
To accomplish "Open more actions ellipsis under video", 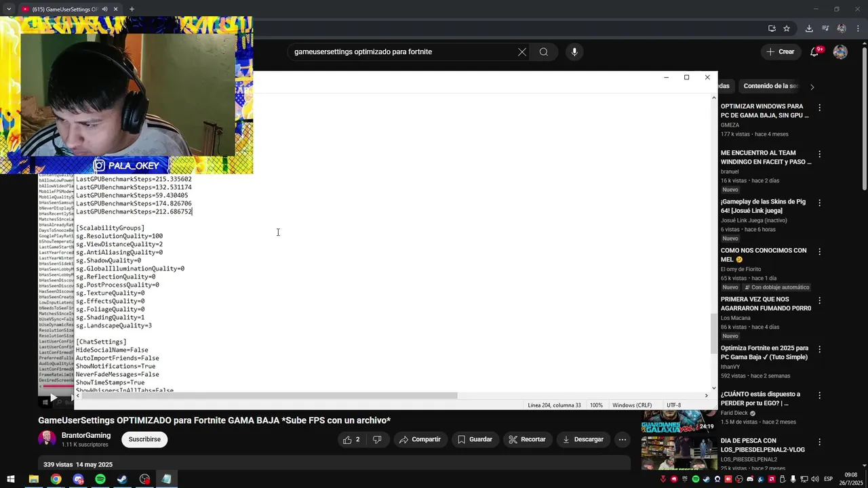I will 623,439.
